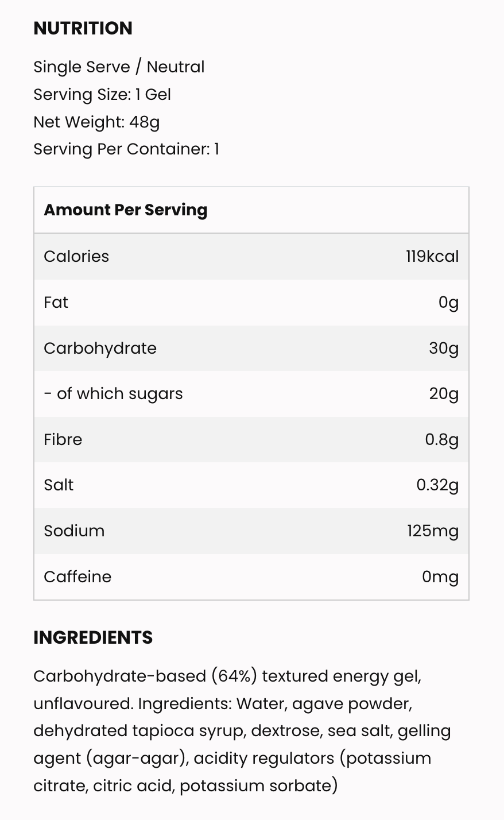Viewport: 504px width, 820px height.
Task: Click the Caffeine row label
Action: (x=77, y=577)
